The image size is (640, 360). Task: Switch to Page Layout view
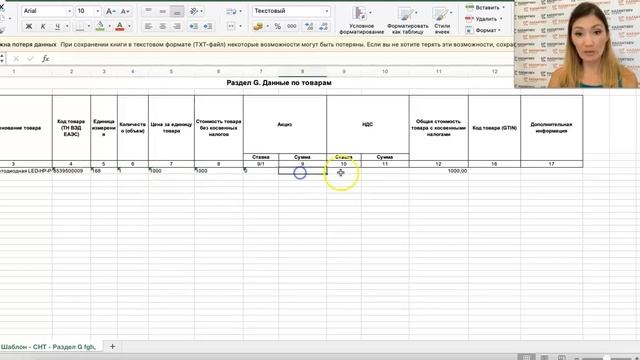click(x=544, y=358)
